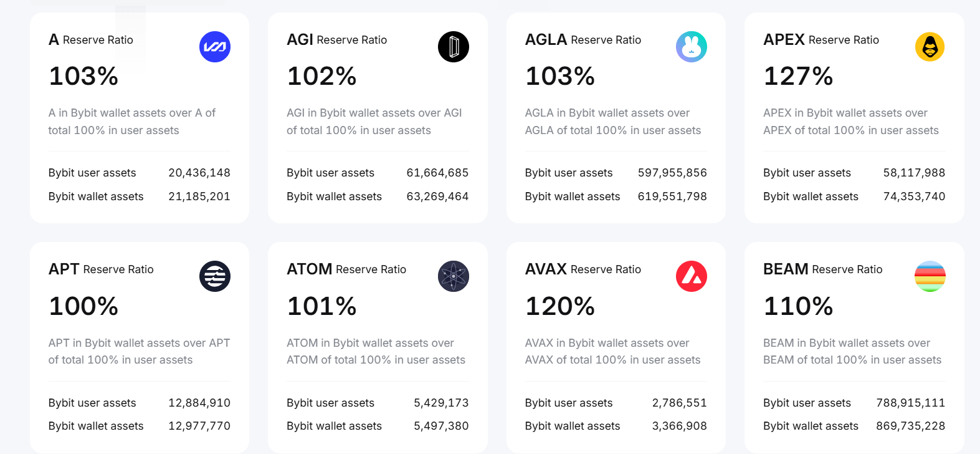Click the A token logo icon
This screenshot has height=454, width=980.
(215, 47)
